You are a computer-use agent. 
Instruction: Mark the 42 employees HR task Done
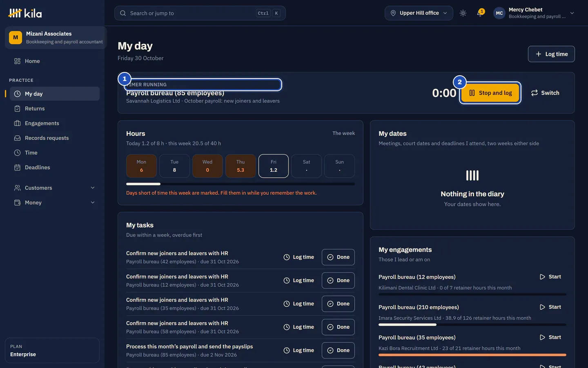[x=338, y=257]
